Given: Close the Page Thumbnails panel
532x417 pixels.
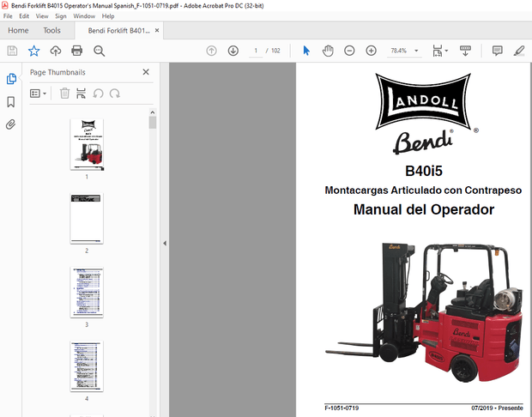Looking at the screenshot, I should pyautogui.click(x=146, y=72).
